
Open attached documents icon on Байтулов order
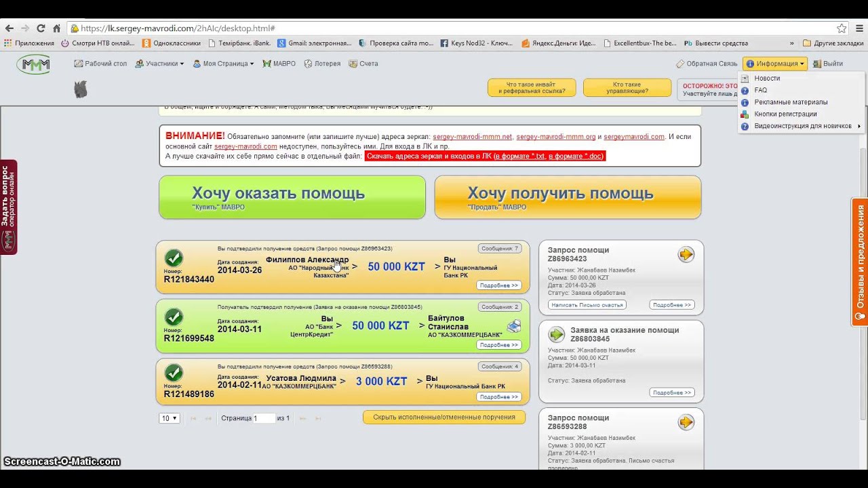click(x=514, y=326)
